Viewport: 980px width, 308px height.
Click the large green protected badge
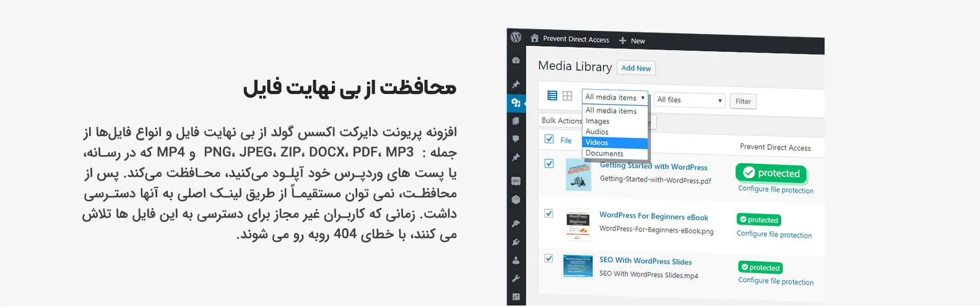pos(772,173)
